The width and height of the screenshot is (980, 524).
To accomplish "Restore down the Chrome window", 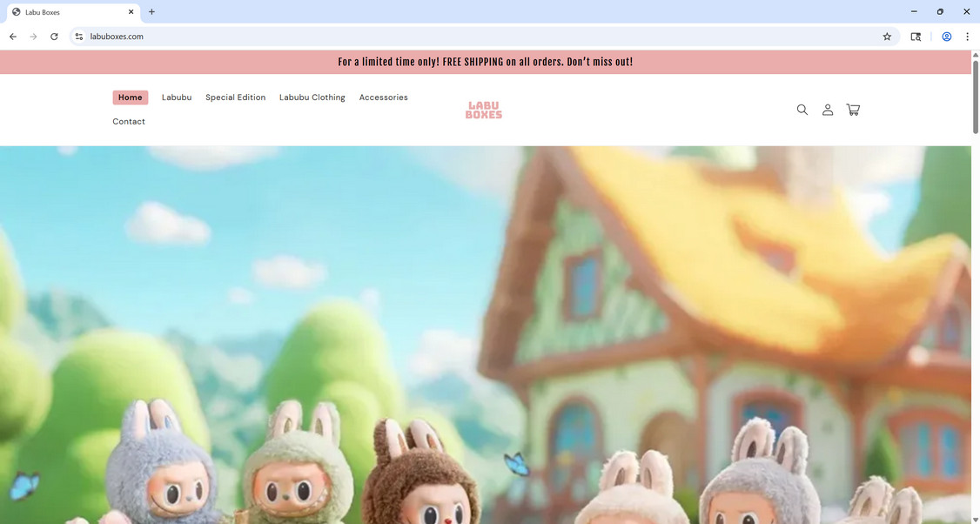I will coord(940,12).
